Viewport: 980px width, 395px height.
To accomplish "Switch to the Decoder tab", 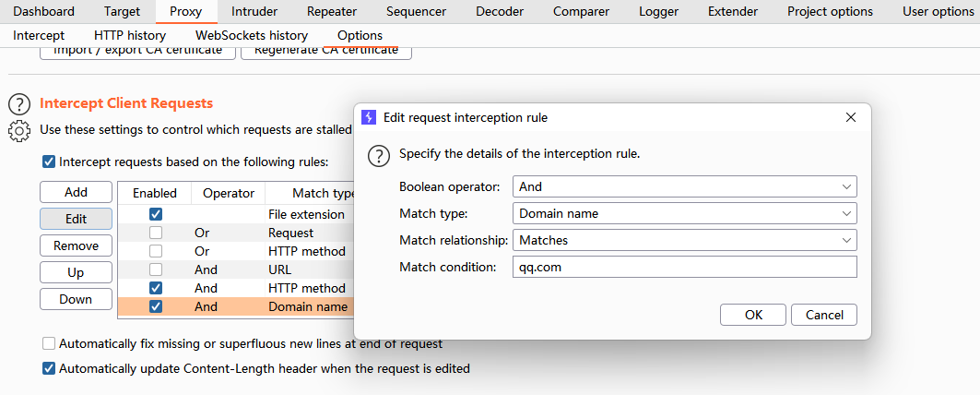I will 500,11.
